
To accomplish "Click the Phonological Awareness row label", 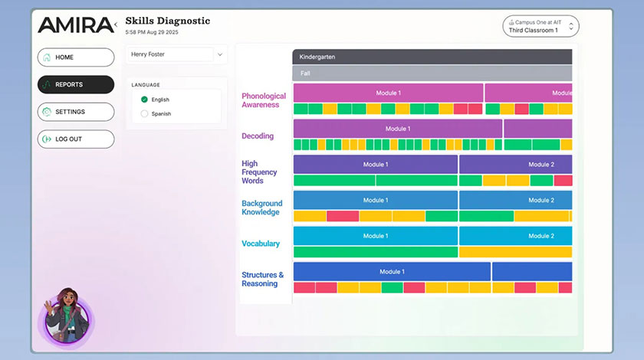I will tap(263, 100).
